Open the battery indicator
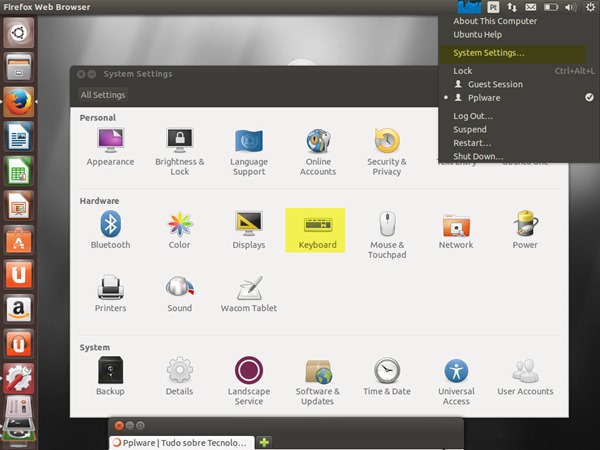This screenshot has height=450, width=600. click(x=551, y=7)
